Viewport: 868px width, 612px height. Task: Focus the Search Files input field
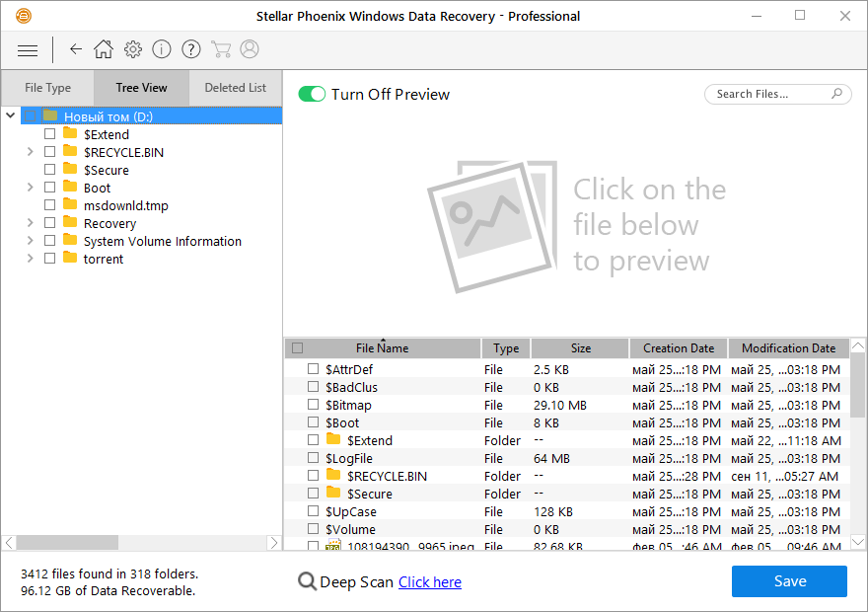[x=777, y=94]
